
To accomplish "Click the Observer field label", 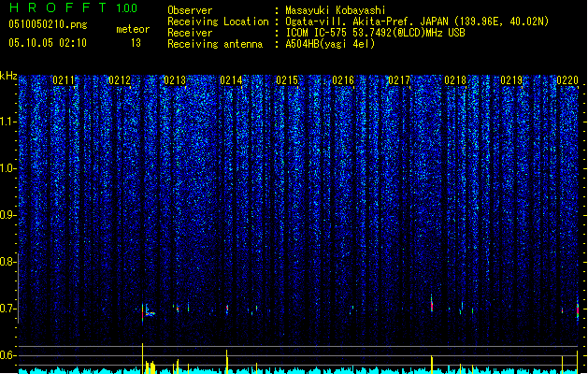I will click(190, 10).
